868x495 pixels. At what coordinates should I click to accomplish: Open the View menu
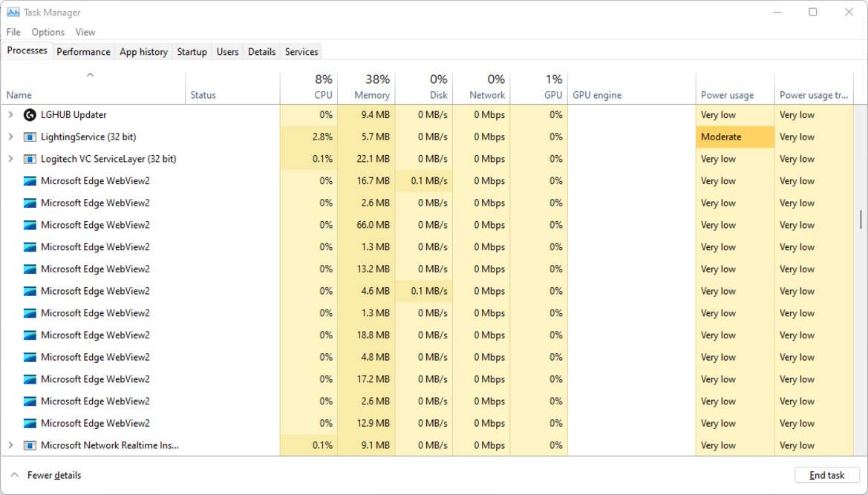pos(85,32)
